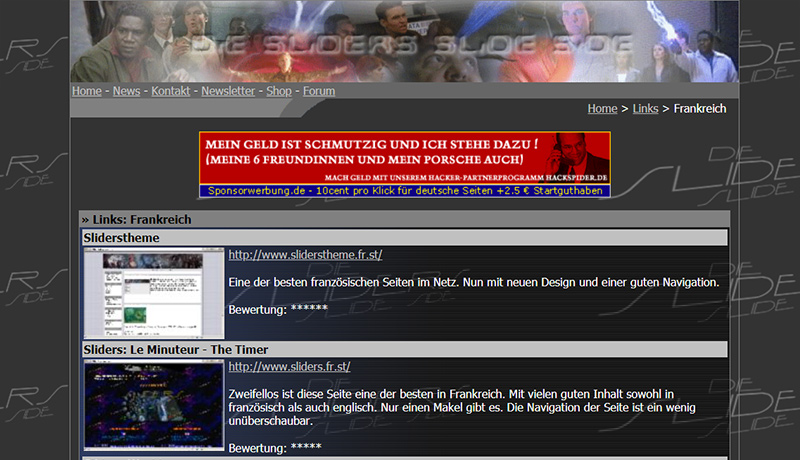Click the 'Sliderstheme' entry title
Screen dimensions: 800x460
[121, 238]
